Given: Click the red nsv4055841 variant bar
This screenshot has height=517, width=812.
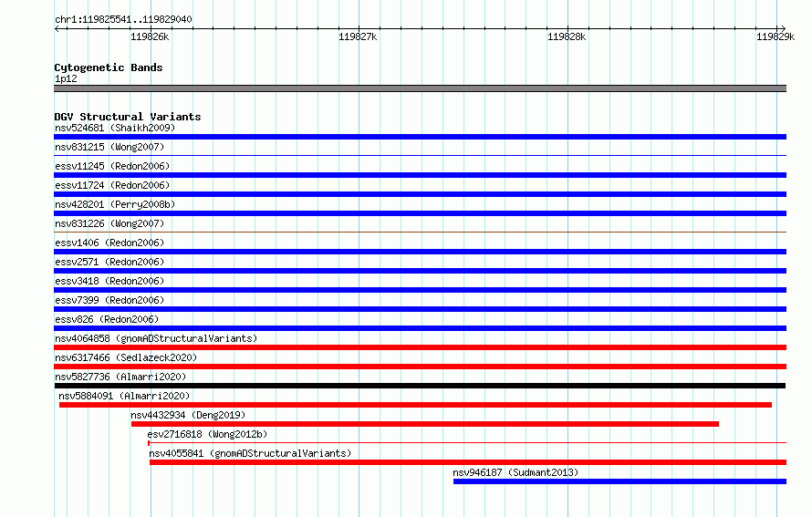Looking at the screenshot, I should pos(468,462).
